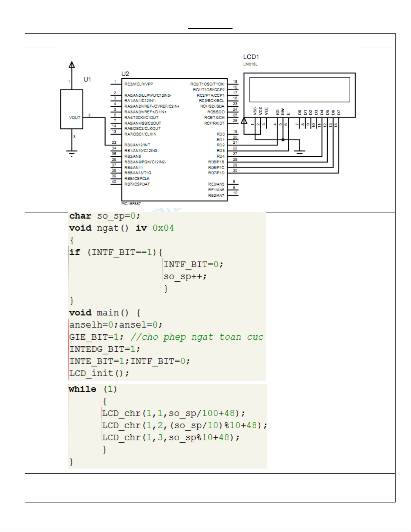Click the power arrow at LCD pin 1
411x532 pixels.
click(244, 120)
